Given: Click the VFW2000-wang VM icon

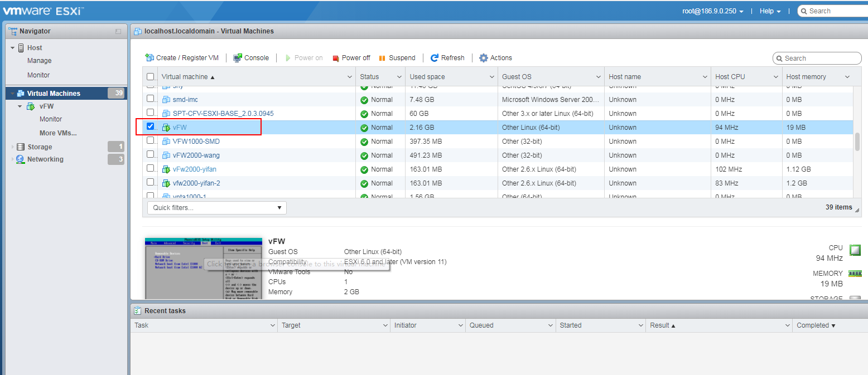Looking at the screenshot, I should pos(166,155).
